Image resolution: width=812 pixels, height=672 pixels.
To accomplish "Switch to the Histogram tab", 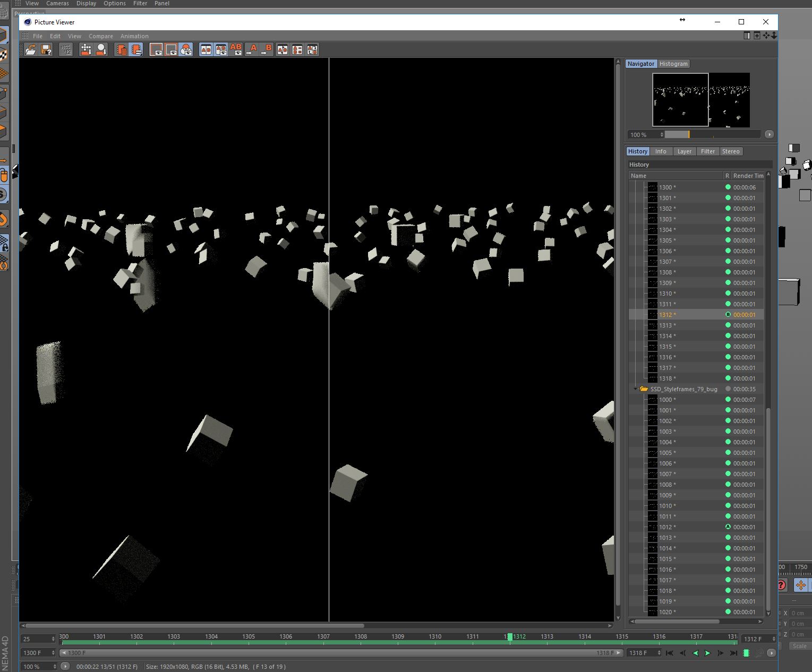I will tap(673, 64).
